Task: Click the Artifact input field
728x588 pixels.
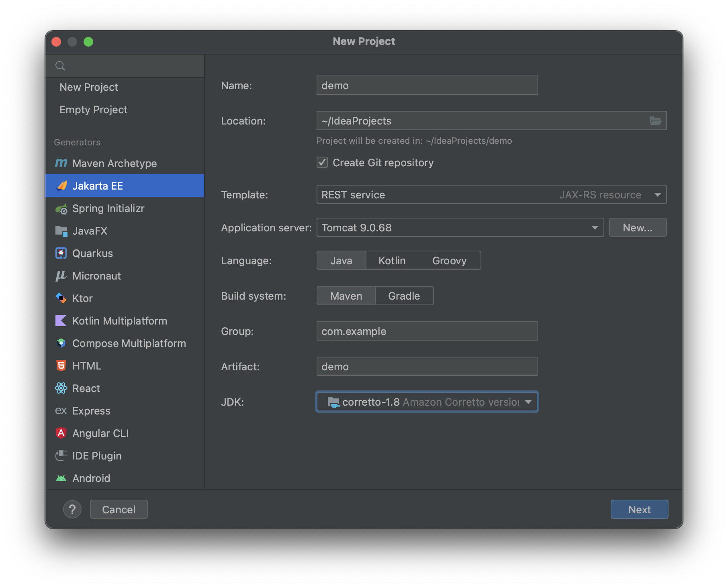Action: (x=427, y=366)
